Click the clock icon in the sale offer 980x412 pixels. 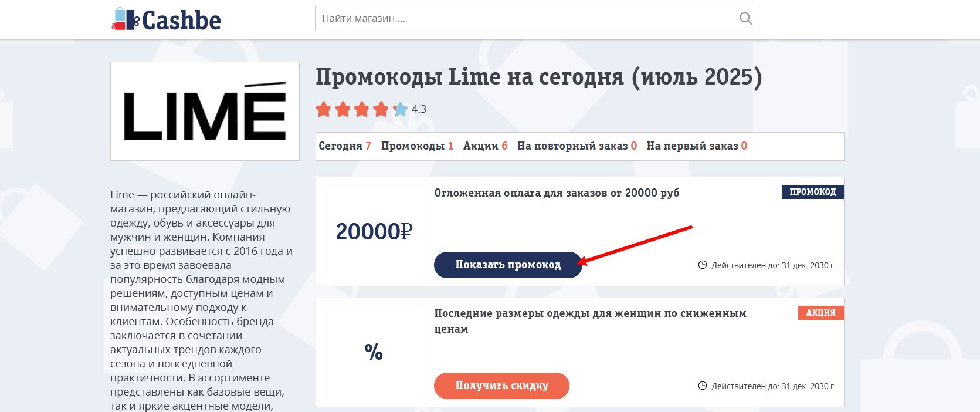(703, 386)
